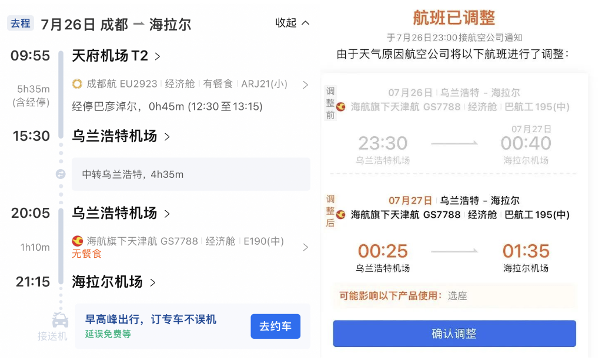Click the 中转乌兰浩特 4h35m transfer box
Image resolution: width=602 pixels, height=364 pixels.
coord(190,174)
